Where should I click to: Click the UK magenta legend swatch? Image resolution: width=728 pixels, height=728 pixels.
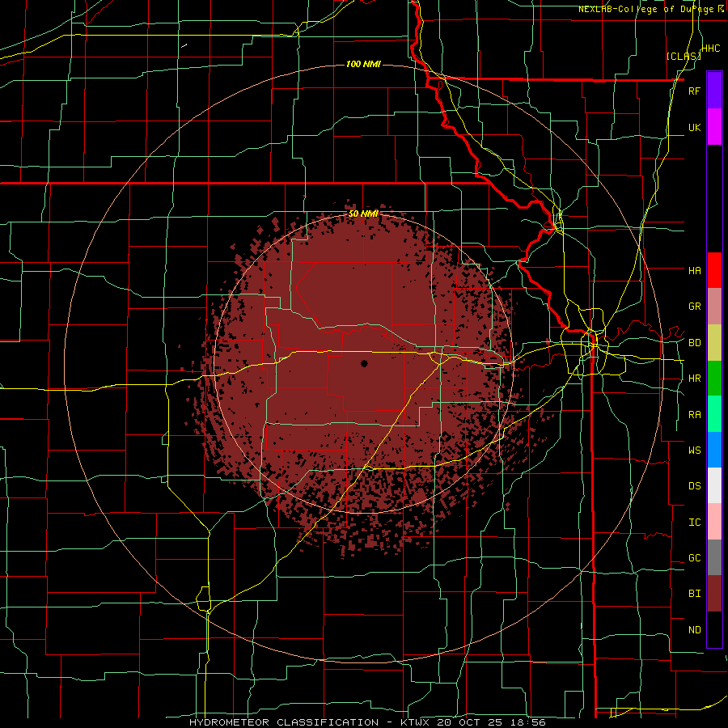pos(714,127)
